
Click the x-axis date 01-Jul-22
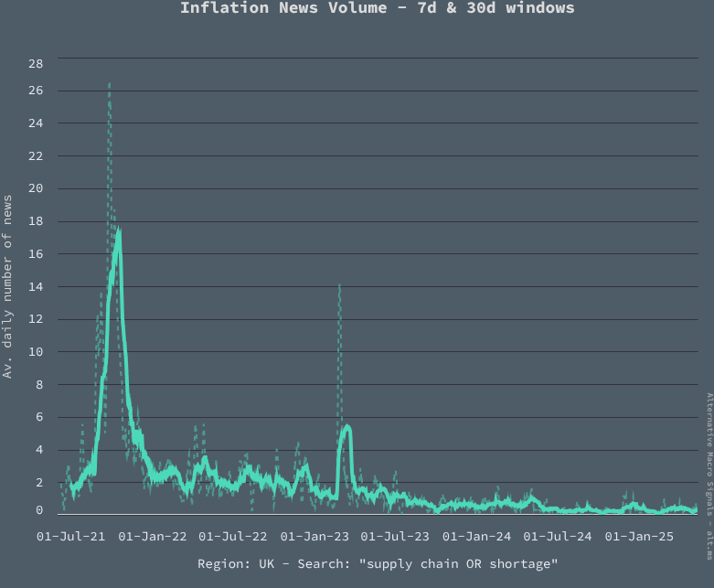pos(233,537)
